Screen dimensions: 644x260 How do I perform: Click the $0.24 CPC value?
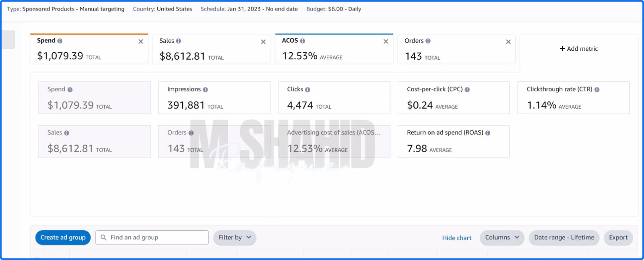pyautogui.click(x=420, y=105)
